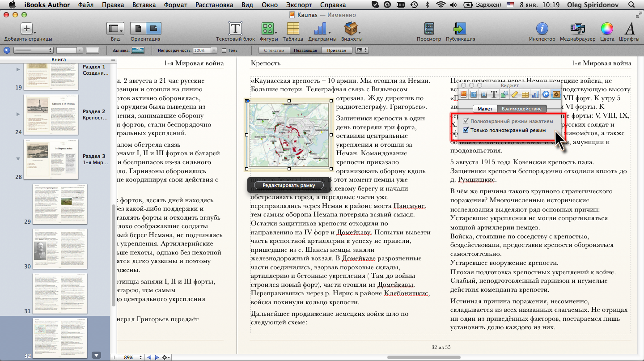
Task: Click the stroke color well in format bar
Action: point(93,51)
